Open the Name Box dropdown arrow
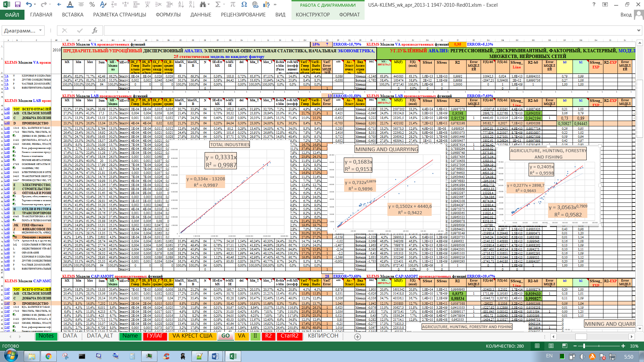This screenshot has width=644, height=362. [x=40, y=31]
